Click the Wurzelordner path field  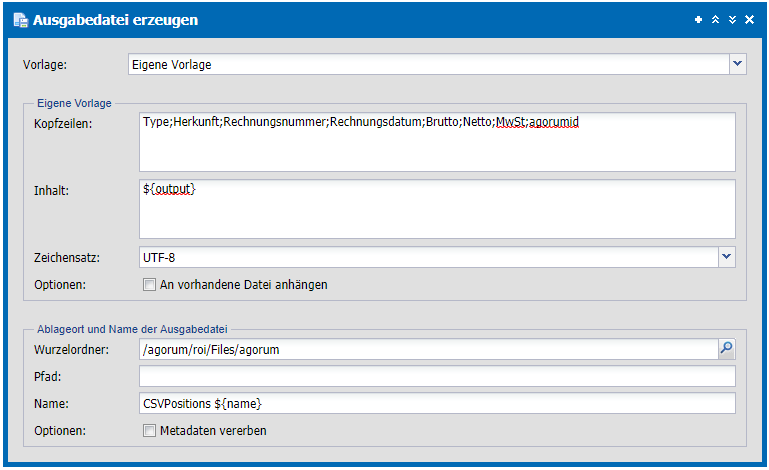click(x=429, y=349)
